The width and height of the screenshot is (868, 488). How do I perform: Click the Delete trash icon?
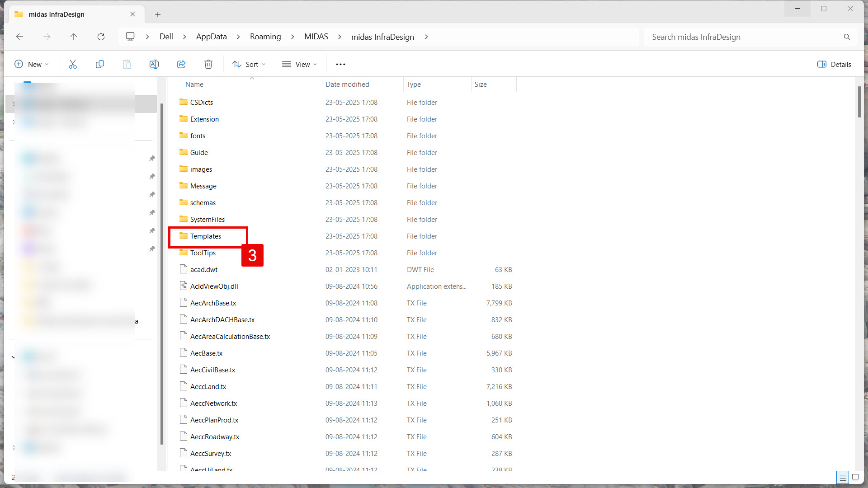pyautogui.click(x=208, y=64)
